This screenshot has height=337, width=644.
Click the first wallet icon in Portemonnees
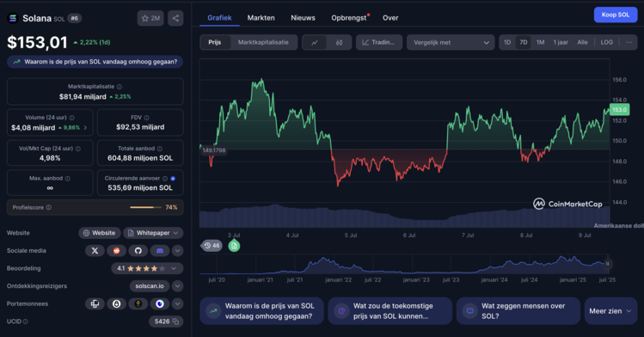(95, 303)
